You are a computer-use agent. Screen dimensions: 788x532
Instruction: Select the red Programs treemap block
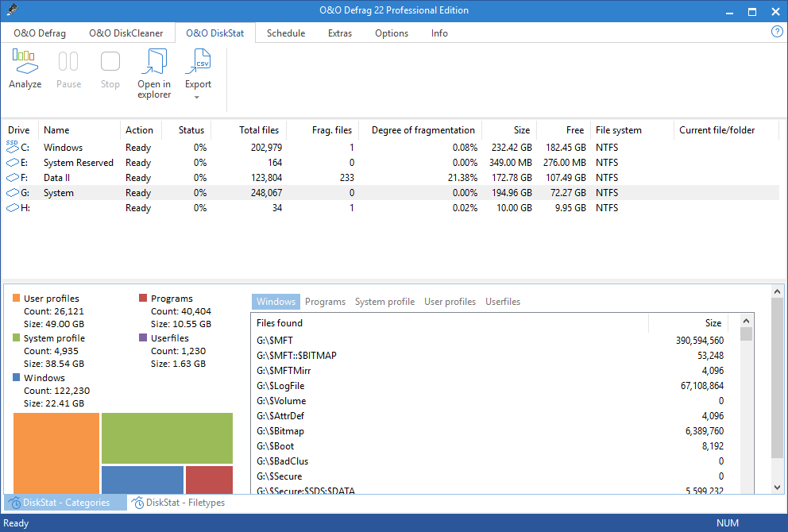[209, 480]
